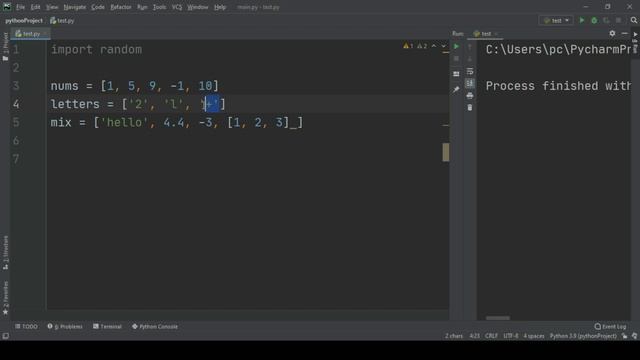The image size is (640, 360).
Task: Toggle the Structure tool window sidebar button
Action: 5,253
